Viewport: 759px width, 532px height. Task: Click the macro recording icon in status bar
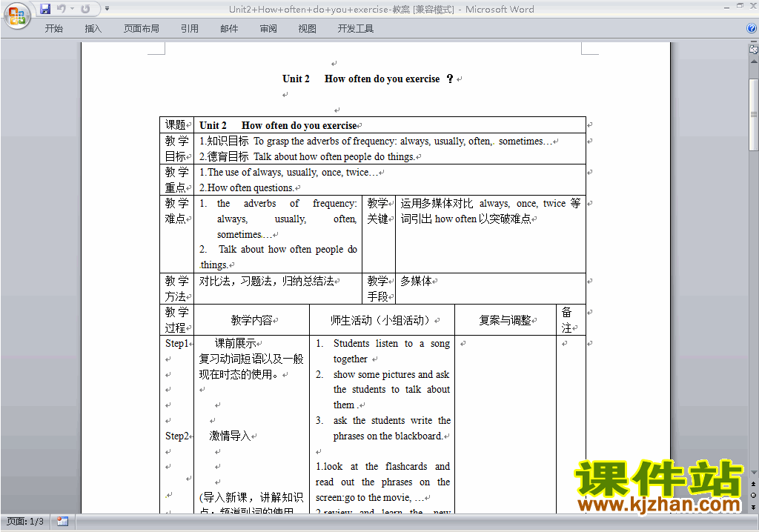62,522
